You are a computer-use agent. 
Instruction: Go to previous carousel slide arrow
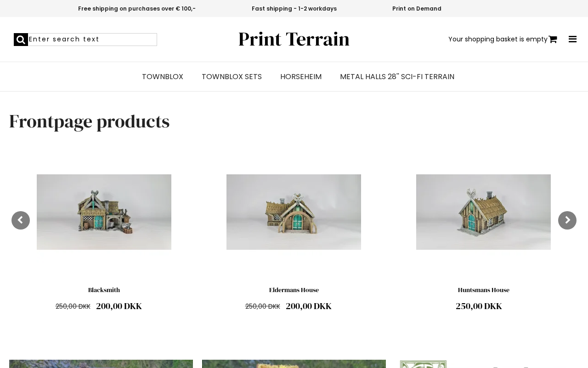click(21, 220)
